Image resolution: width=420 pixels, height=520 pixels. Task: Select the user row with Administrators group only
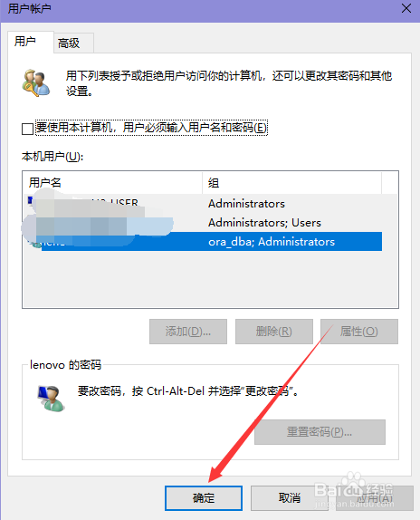tap(203, 203)
